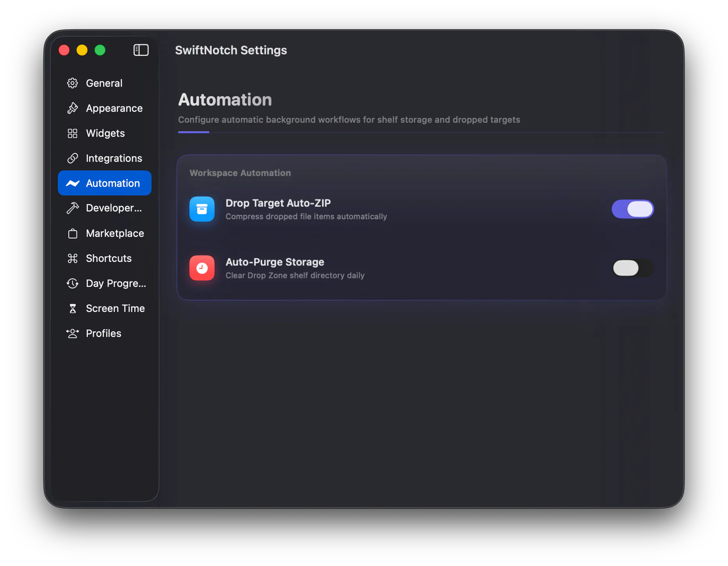Click the Profiles person icon
728x566 pixels.
click(73, 333)
